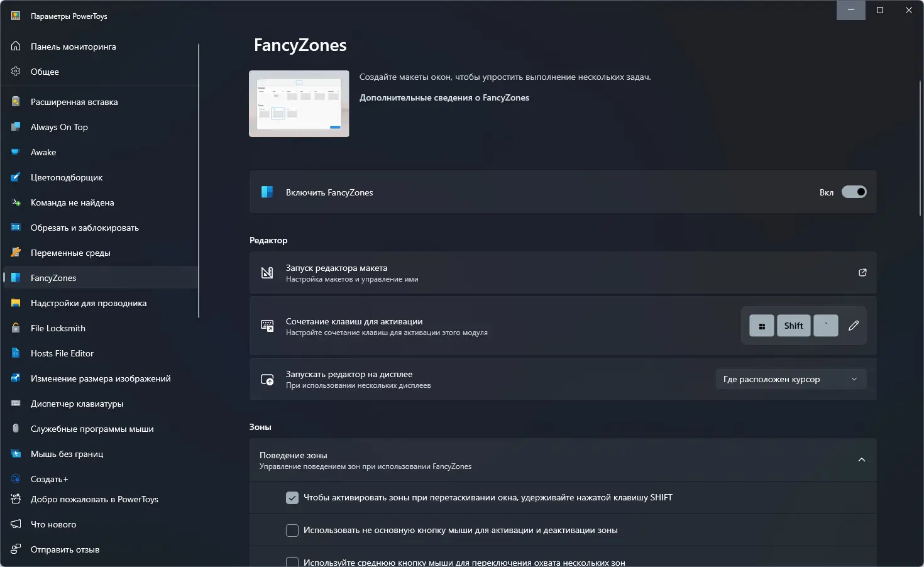Select Что нового in sidebar
The image size is (924, 567).
tap(101, 524)
